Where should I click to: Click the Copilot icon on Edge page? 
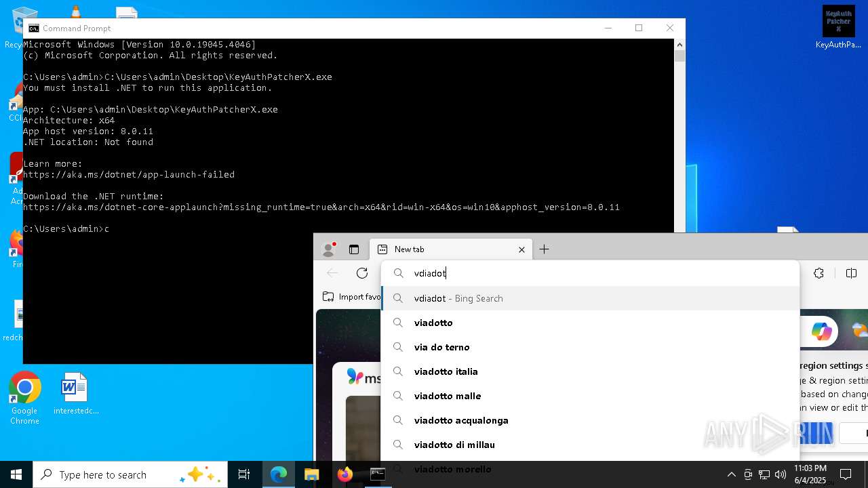pos(822,331)
